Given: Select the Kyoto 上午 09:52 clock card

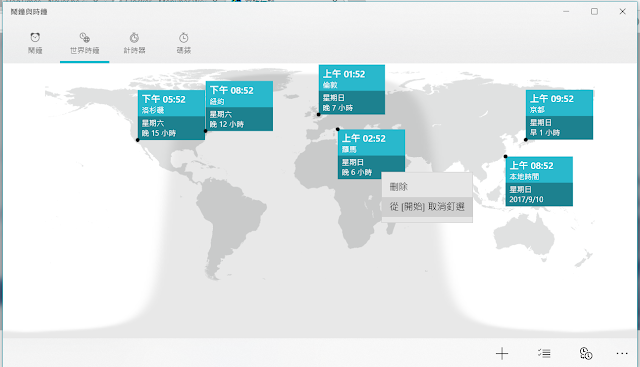Looking at the screenshot, I should point(559,114).
